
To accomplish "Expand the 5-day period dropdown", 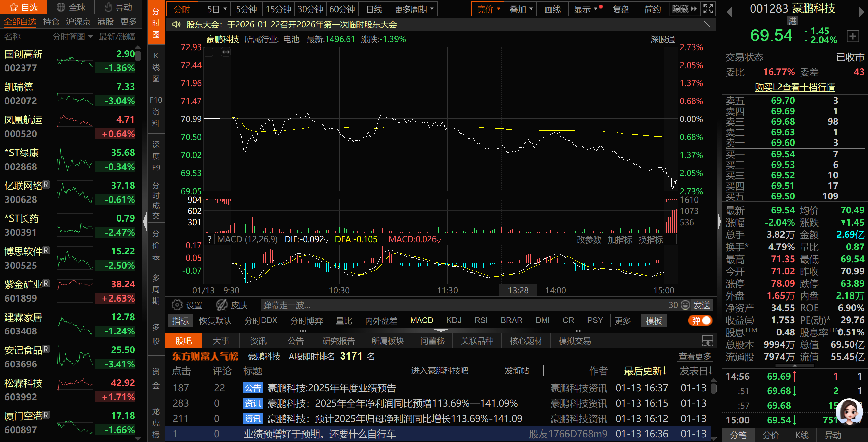I will click(225, 9).
